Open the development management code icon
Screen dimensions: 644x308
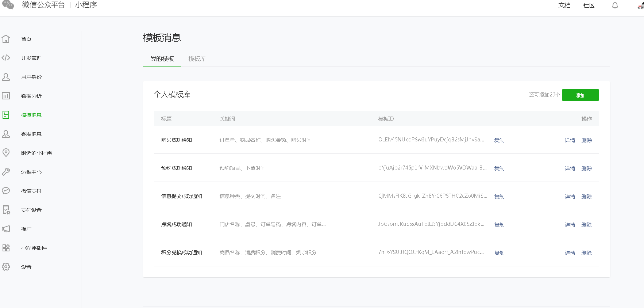6,58
